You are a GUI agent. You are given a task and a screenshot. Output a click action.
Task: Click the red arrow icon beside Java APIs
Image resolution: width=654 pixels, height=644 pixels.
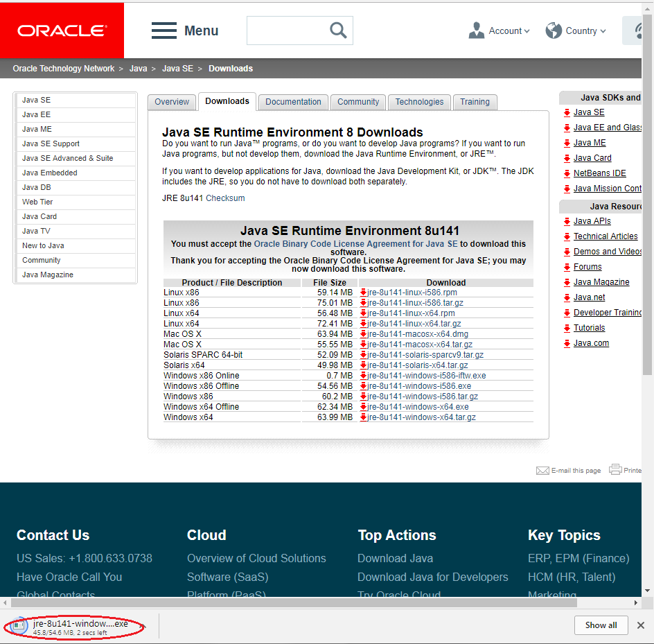coord(567,222)
